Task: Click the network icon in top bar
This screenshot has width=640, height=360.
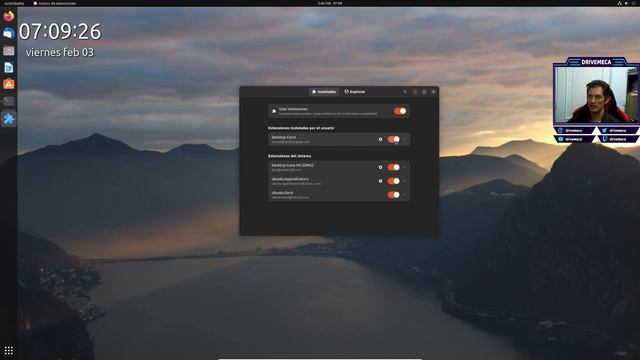Action: [x=619, y=3]
